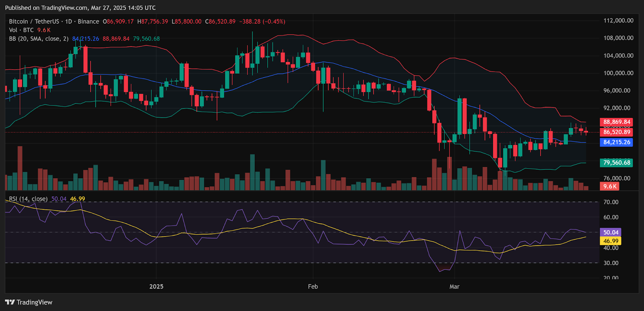
Task: Click the 60.00 RSI axis label
Action: pyautogui.click(x=611, y=217)
